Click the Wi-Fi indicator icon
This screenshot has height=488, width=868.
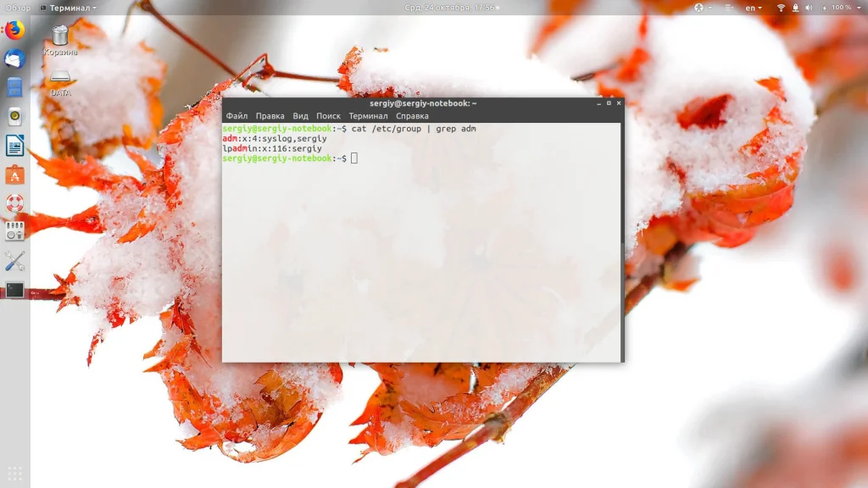[x=781, y=8]
